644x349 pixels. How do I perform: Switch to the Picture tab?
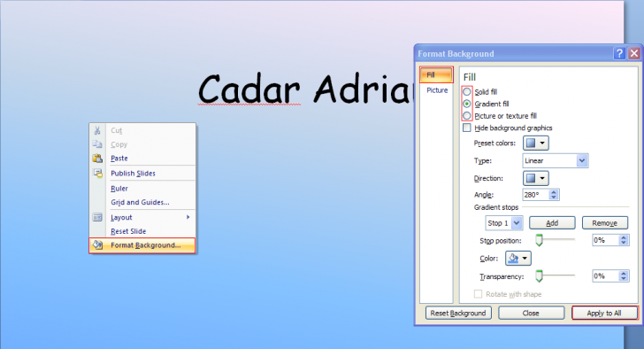tap(437, 90)
